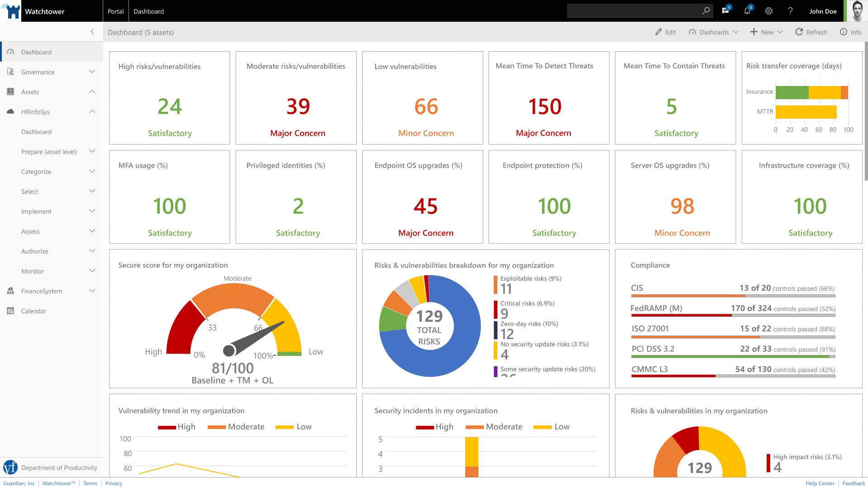Click the CIS compliance progress bar
Image resolution: width=868 pixels, height=488 pixels.
click(733, 296)
